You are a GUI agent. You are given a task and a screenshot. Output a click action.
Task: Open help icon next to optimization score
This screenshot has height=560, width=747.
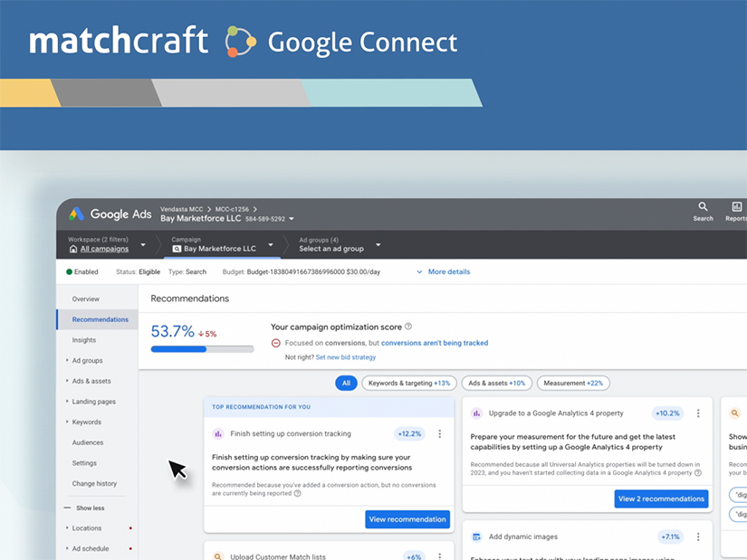coord(408,327)
